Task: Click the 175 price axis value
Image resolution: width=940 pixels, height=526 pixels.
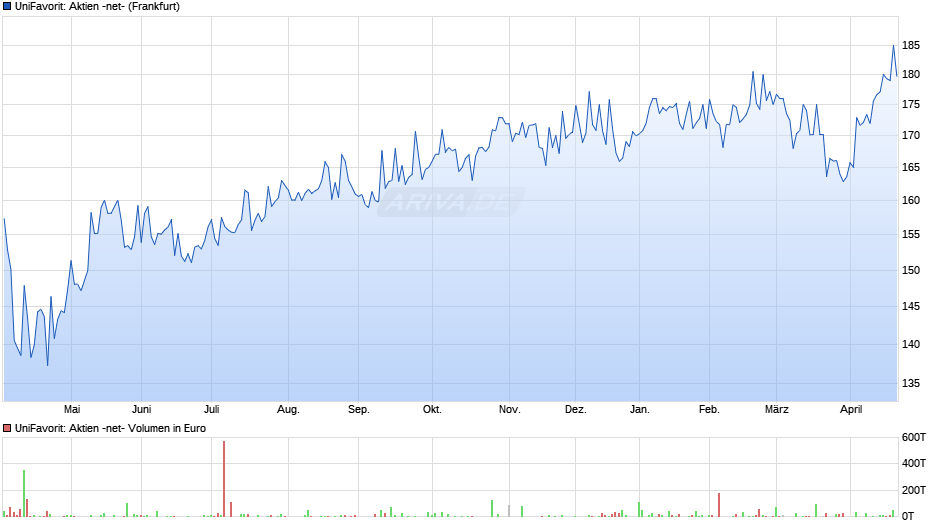Action: (911, 104)
